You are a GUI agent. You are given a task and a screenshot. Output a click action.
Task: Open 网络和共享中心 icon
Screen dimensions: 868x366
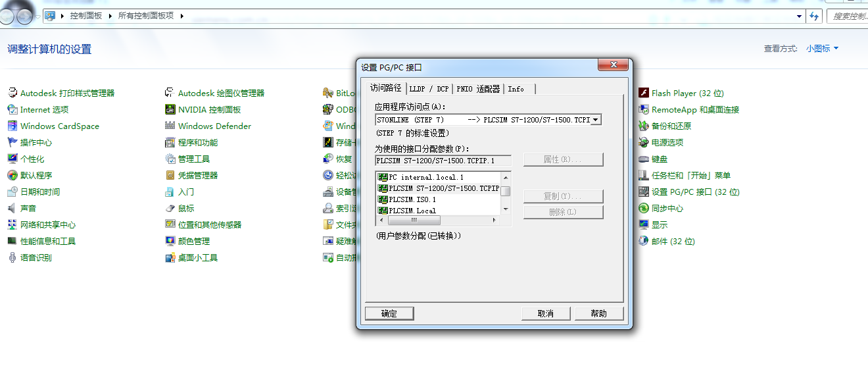coord(12,224)
